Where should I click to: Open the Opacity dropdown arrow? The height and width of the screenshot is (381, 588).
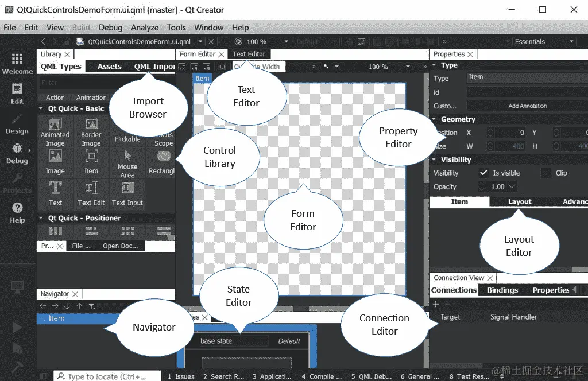512,186
